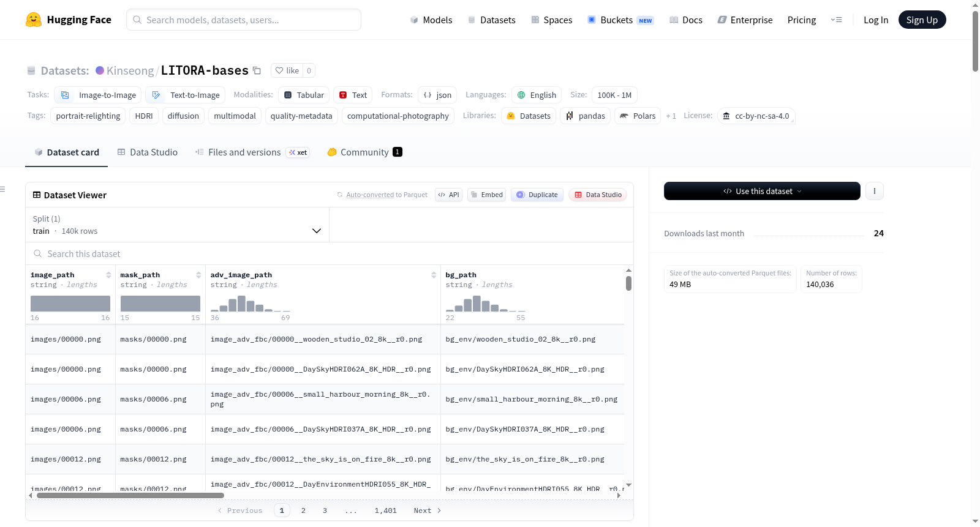Viewport: 980px width, 527px height.
Task: Jump to page 3 of the table
Action: [325, 510]
